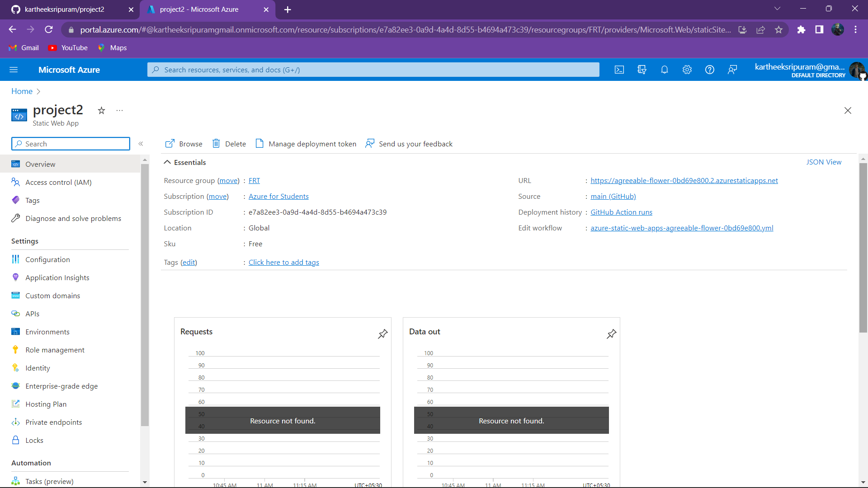Open the YouTube bookmark in the bookmarks bar
This screenshot has height=488, width=868.
coord(67,48)
